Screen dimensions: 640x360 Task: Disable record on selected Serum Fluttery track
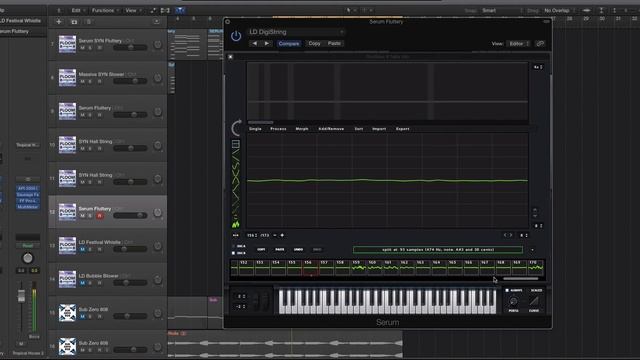click(x=100, y=216)
